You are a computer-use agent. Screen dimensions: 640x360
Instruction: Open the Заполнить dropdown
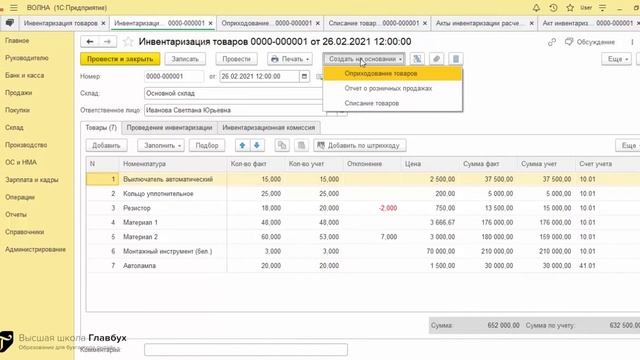point(161,145)
